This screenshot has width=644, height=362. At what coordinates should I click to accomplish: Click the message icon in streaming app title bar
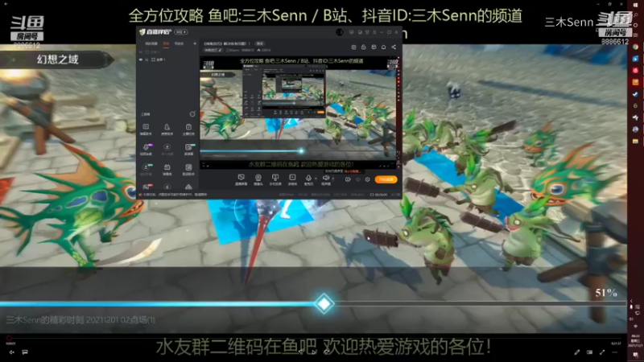(x=351, y=32)
